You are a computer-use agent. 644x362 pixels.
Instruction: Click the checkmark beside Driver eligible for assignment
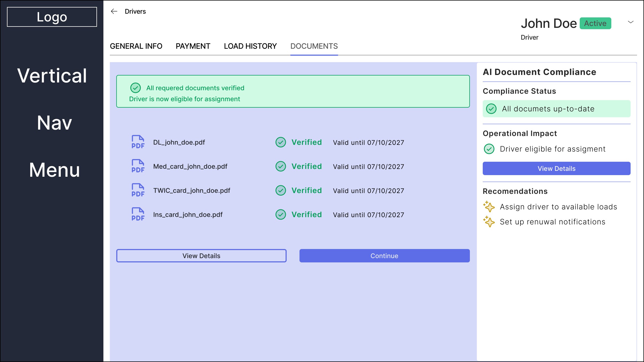point(489,149)
